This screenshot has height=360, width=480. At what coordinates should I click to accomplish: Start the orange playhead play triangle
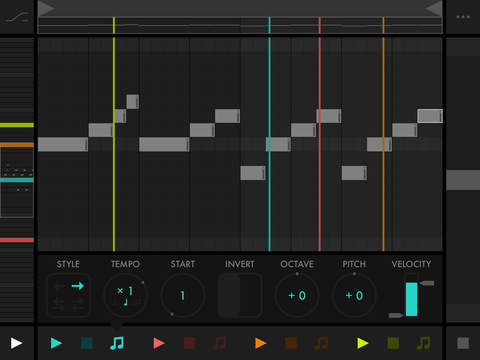(261, 343)
